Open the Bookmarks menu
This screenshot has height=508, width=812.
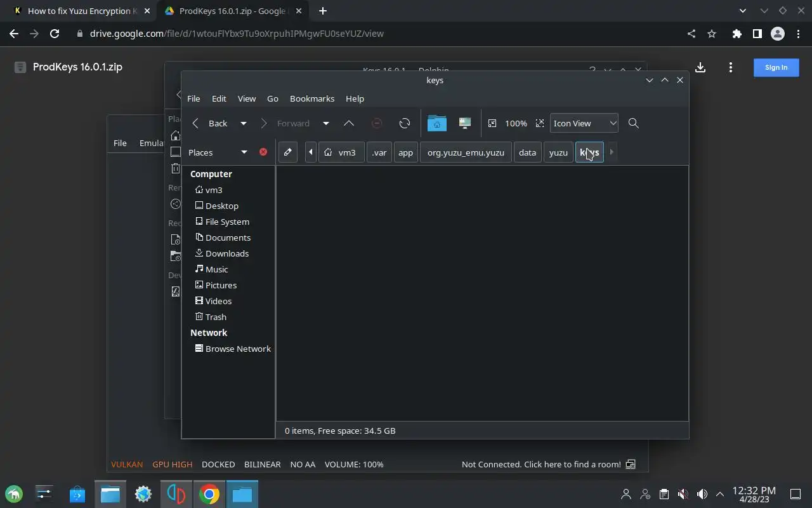(x=312, y=98)
